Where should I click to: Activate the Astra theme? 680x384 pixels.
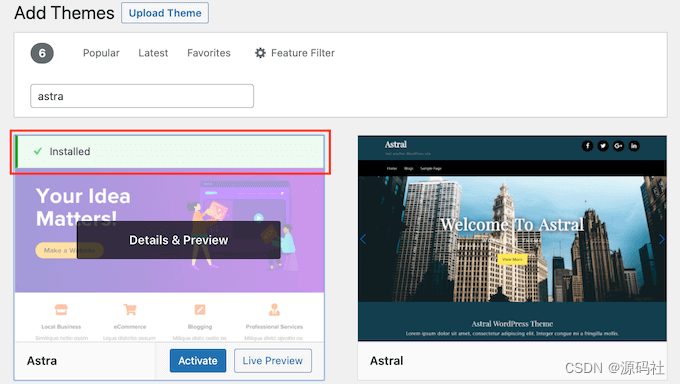198,361
